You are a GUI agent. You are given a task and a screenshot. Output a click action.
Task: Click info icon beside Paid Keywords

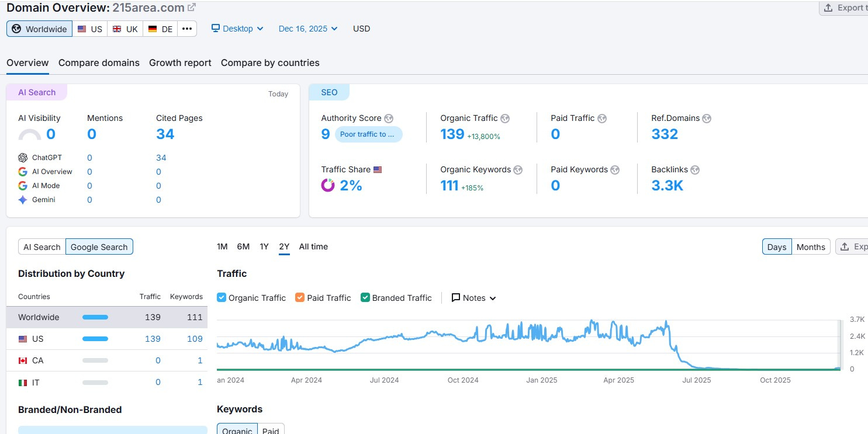pos(615,170)
